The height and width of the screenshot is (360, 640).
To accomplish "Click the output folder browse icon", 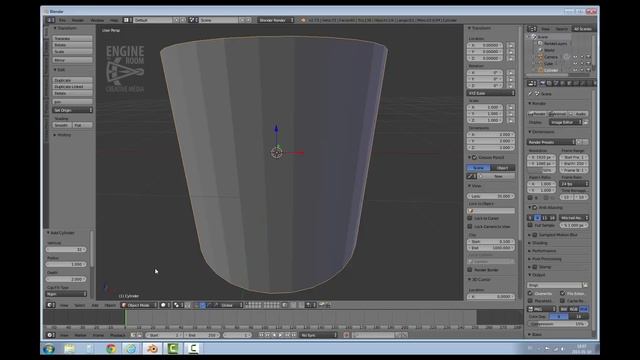I will 585,285.
